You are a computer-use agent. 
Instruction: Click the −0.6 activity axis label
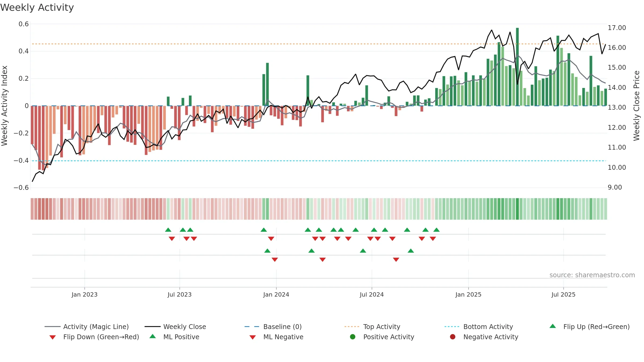[21, 188]
